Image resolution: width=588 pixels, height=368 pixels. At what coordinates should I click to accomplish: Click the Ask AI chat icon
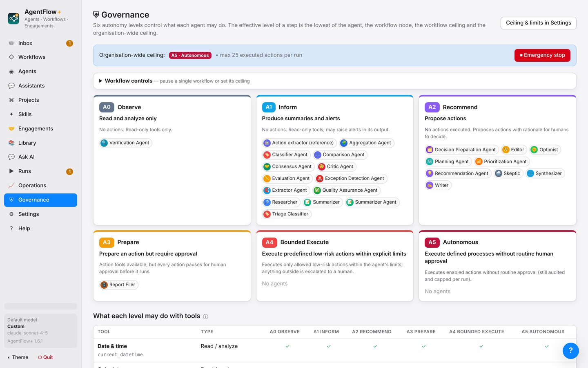pyautogui.click(x=11, y=157)
